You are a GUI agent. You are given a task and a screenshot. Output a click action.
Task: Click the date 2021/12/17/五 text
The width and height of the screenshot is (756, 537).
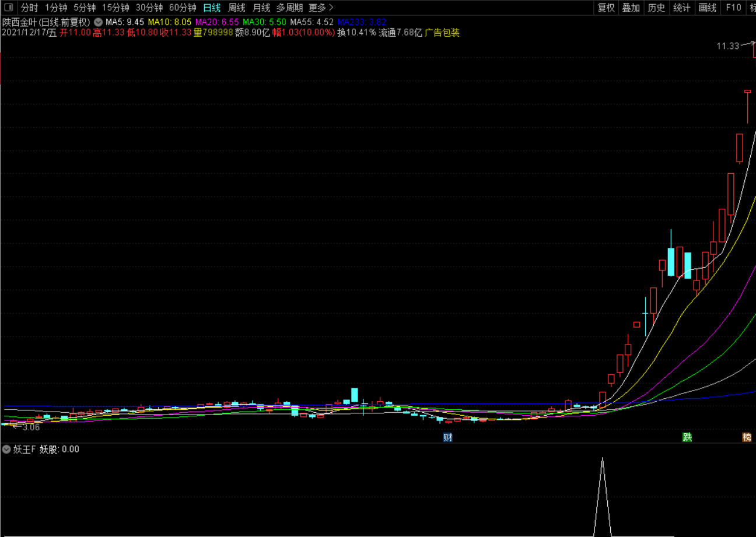29,33
